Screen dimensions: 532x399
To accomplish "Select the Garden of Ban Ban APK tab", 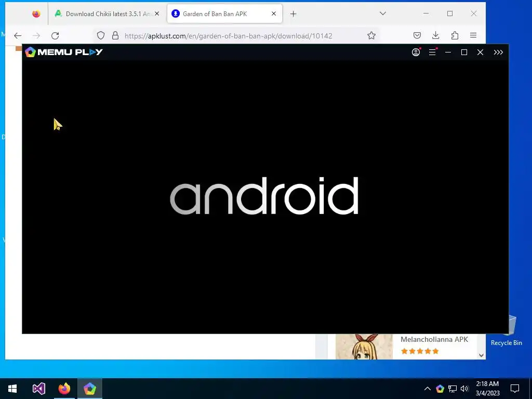I will (x=224, y=14).
